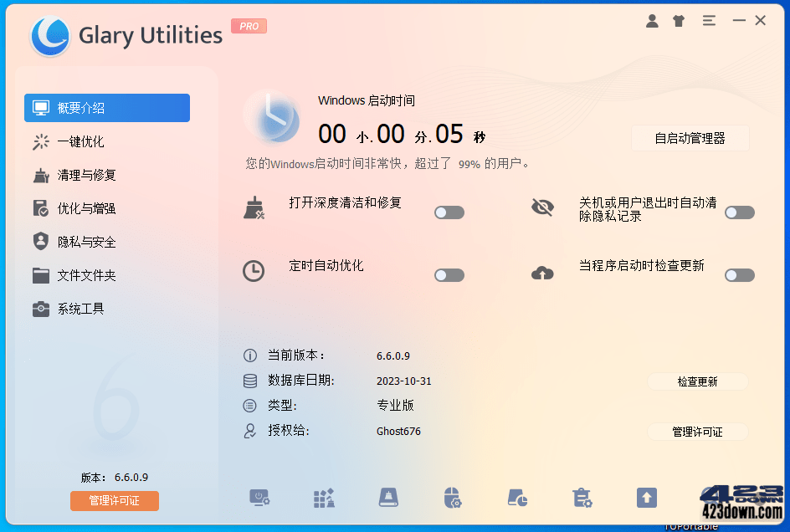This screenshot has height=532, width=790.
Task: Click the T-shirt theme icon in the title bar
Action: pos(679,20)
